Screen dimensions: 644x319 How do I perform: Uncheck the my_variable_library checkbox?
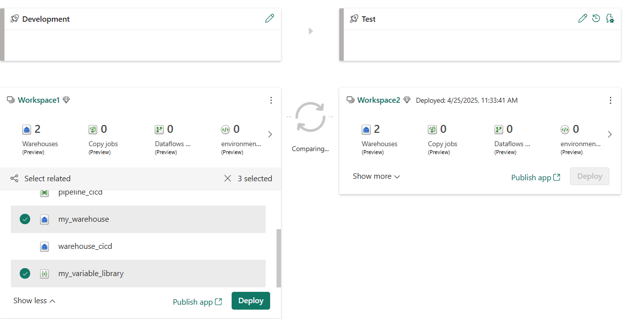tap(25, 274)
